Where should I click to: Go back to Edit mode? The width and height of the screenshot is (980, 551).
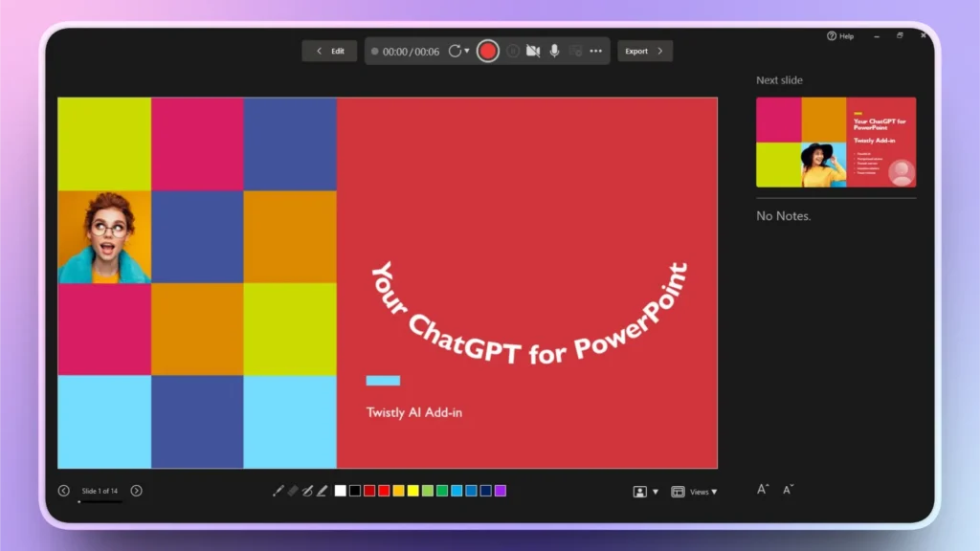click(329, 51)
